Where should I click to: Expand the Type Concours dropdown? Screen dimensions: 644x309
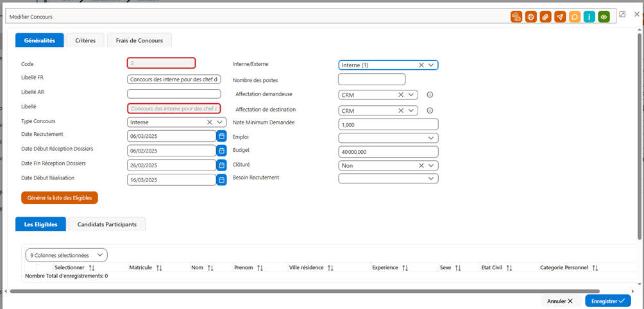click(219, 122)
